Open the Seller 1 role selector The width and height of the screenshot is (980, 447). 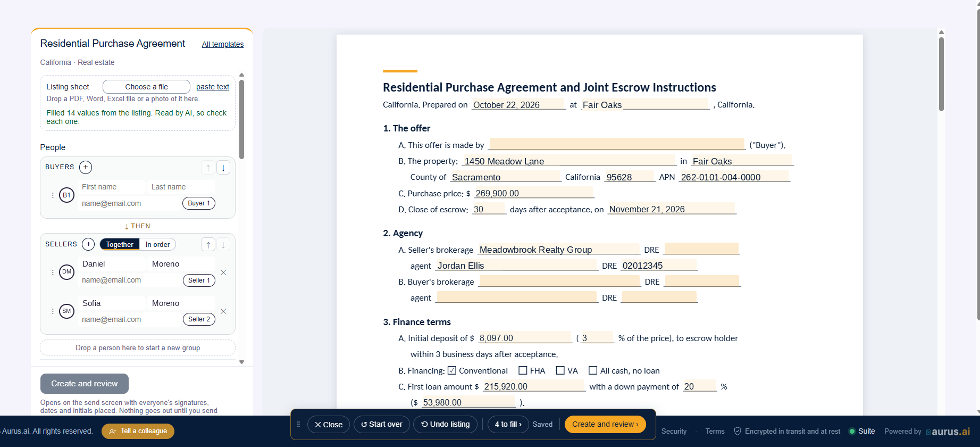coord(199,280)
